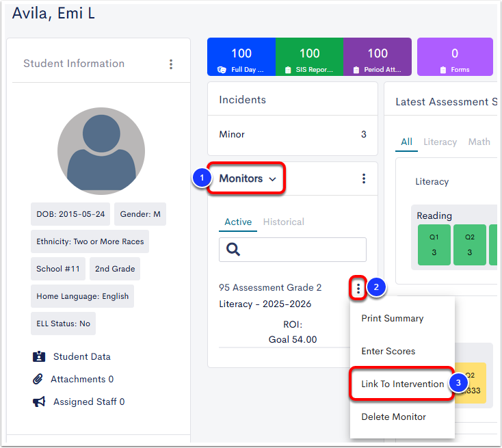Click the green Reading Q1 score box
The width and height of the screenshot is (502, 448).
(434, 245)
